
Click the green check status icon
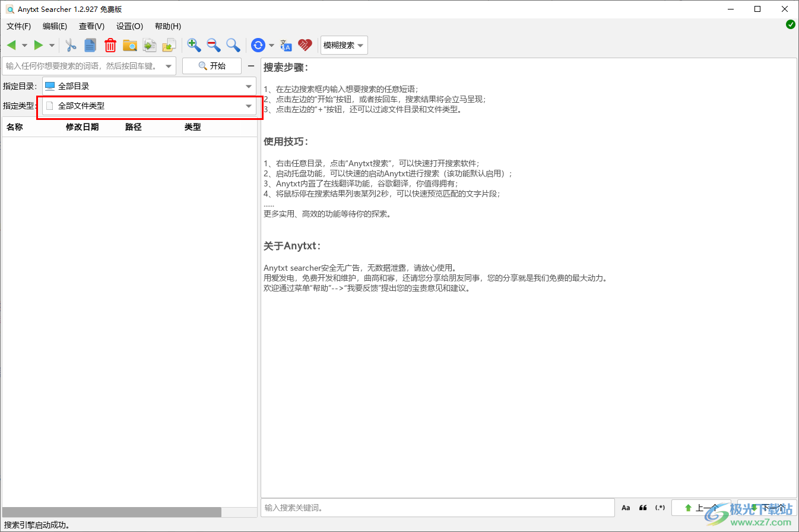(791, 24)
